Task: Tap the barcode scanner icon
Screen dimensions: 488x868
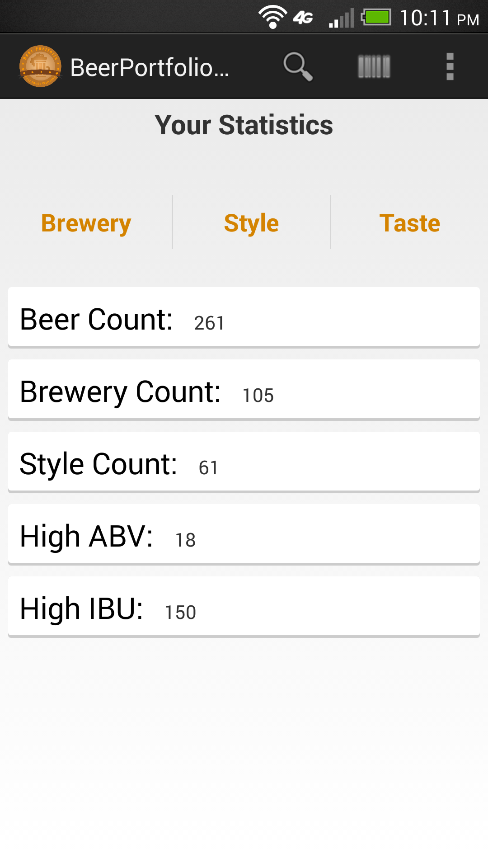Action: coord(374,66)
